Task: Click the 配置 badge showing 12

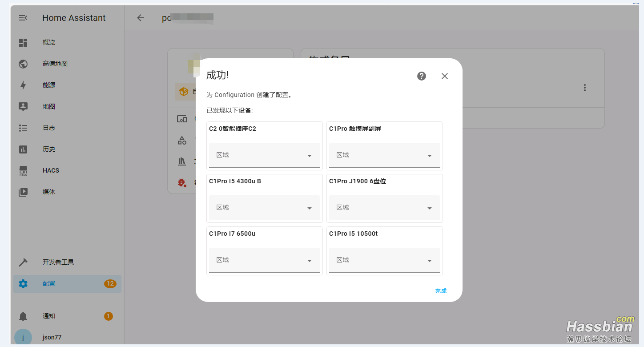Action: 110,283
